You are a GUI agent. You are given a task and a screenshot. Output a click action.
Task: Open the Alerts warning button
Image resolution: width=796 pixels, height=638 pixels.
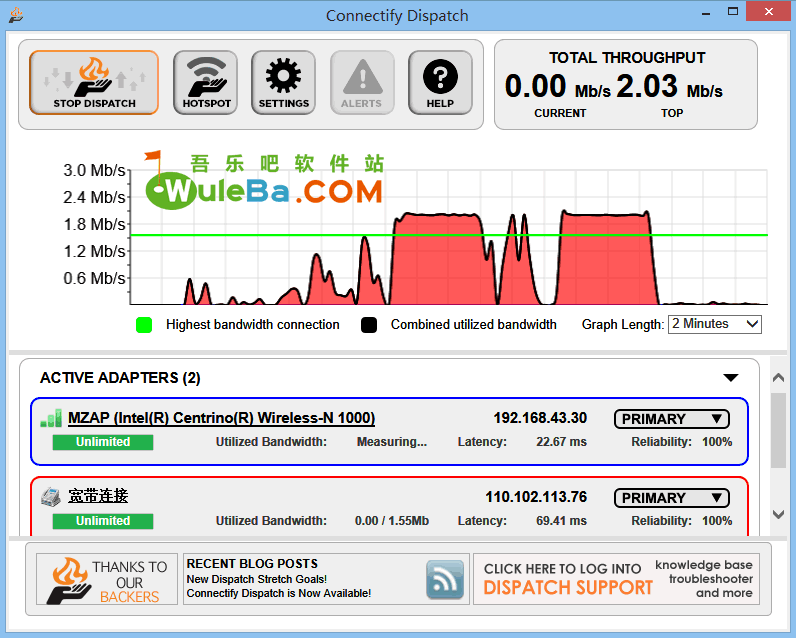[x=362, y=82]
